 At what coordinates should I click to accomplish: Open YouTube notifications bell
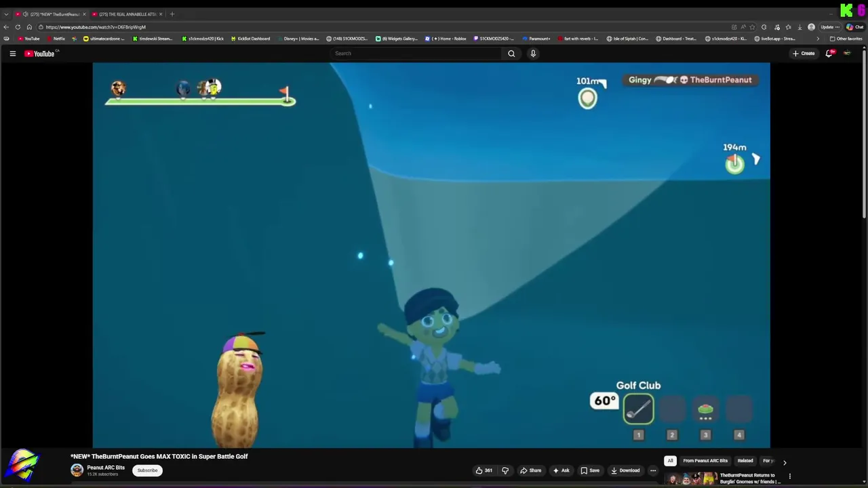click(x=829, y=54)
